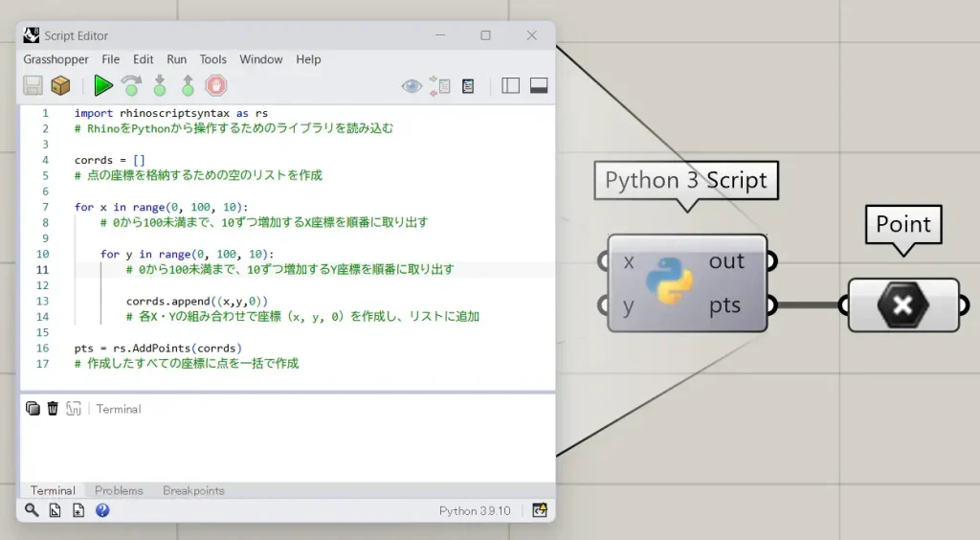Screen dimensions: 980x540
Task: Click the step into down-arrow icon
Action: click(160, 86)
